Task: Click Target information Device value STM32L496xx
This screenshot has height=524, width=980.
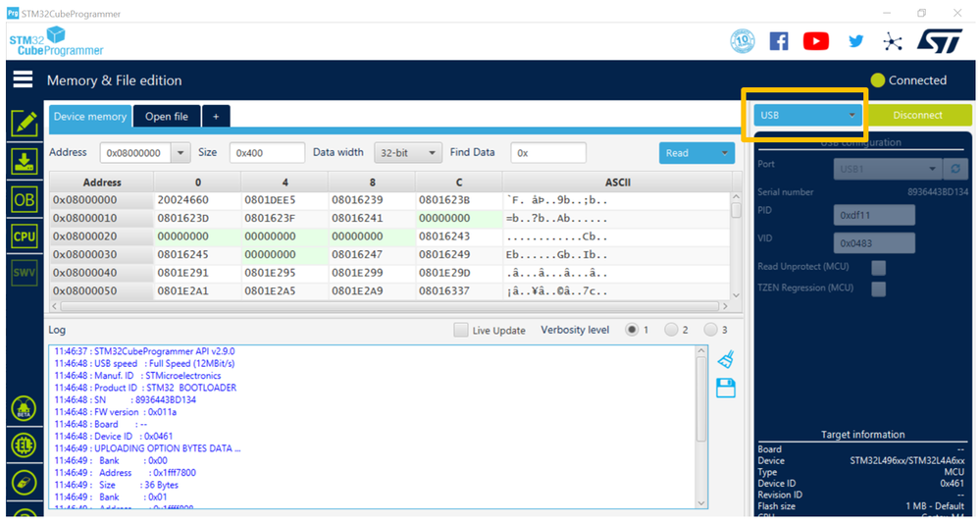Action: click(906, 460)
